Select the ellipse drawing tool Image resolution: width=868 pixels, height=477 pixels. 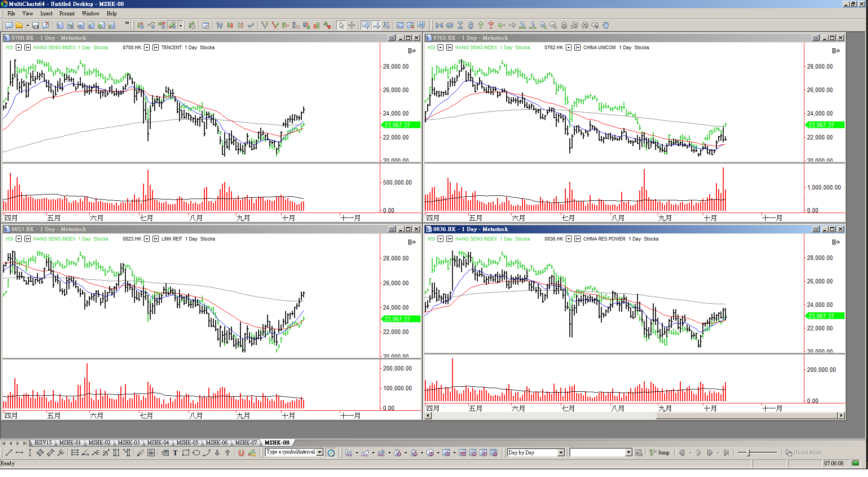click(x=196, y=453)
